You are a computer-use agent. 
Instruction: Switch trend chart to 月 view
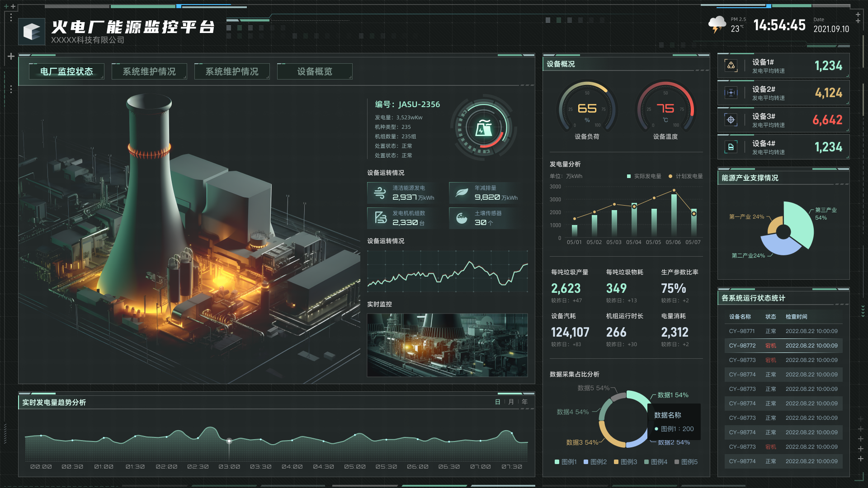[x=511, y=402]
